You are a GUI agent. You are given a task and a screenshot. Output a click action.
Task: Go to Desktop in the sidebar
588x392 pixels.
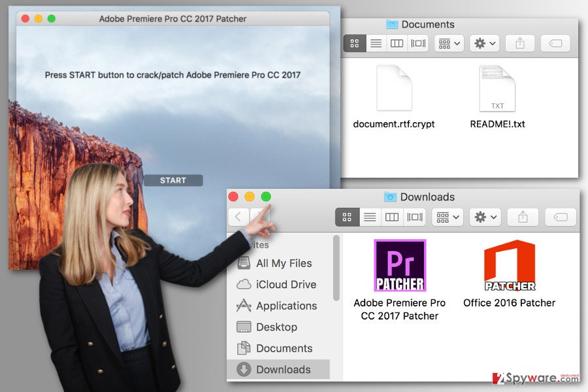coord(278,327)
